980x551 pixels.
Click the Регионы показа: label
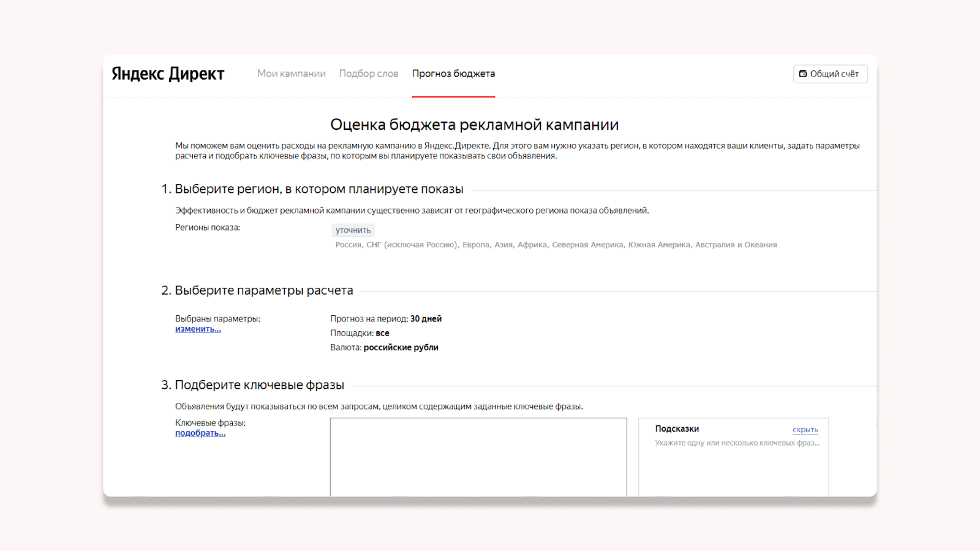[208, 228]
